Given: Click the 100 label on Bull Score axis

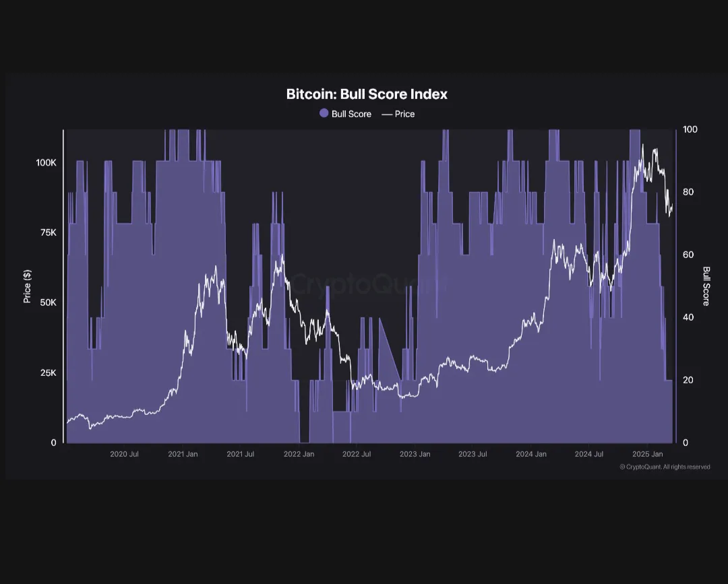Looking at the screenshot, I should coord(690,129).
